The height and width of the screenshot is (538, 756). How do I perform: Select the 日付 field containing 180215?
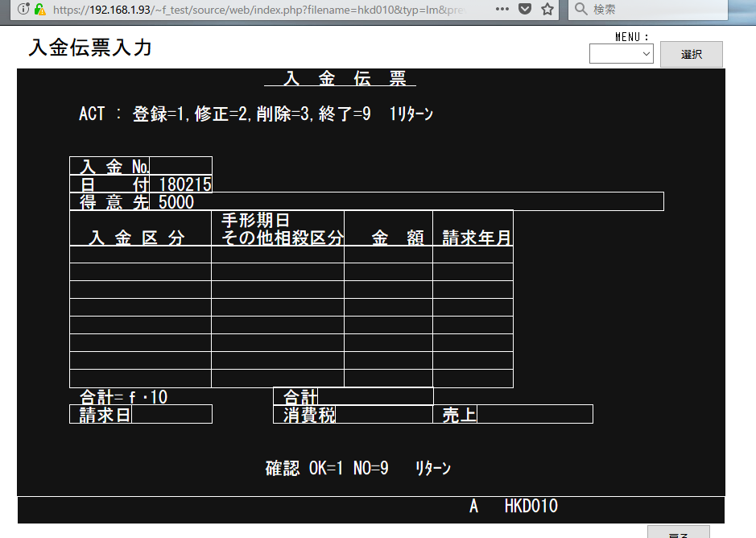coord(184,184)
